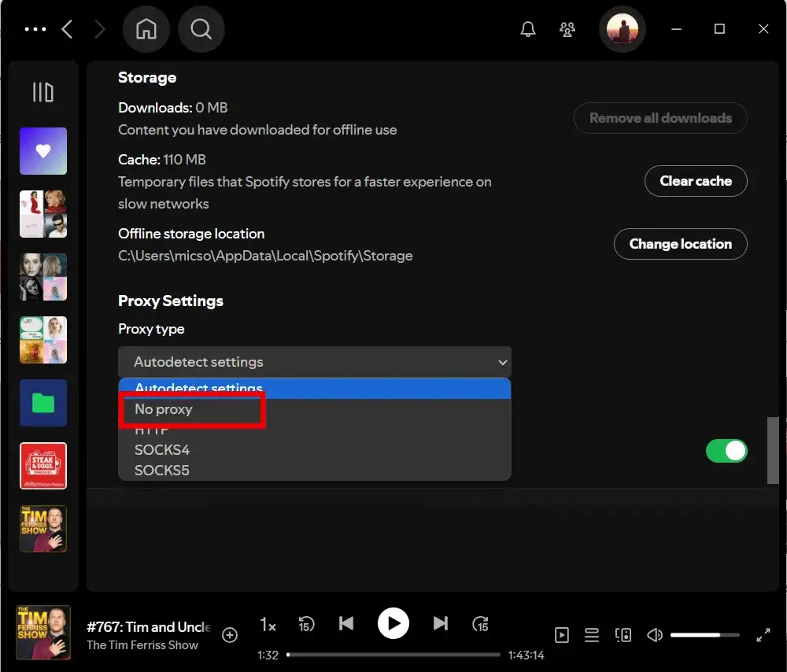Viewport: 787px width, 672px height.
Task: Open The Tim Ferriss Show from sidebar
Action: click(42, 529)
